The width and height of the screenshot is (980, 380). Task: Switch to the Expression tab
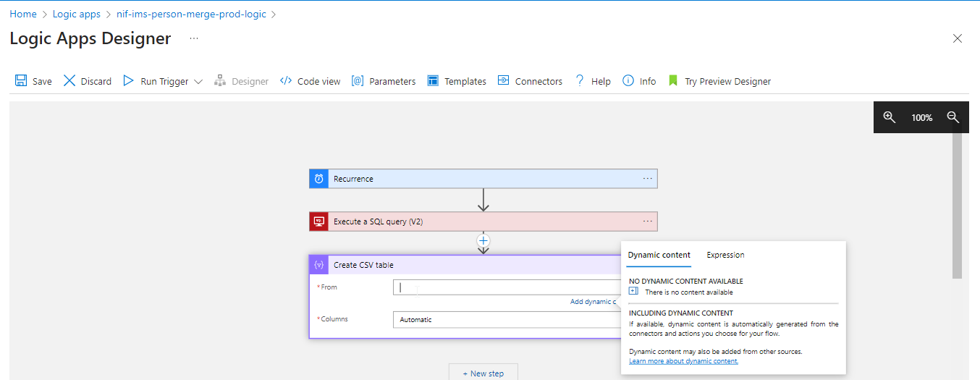[725, 255]
